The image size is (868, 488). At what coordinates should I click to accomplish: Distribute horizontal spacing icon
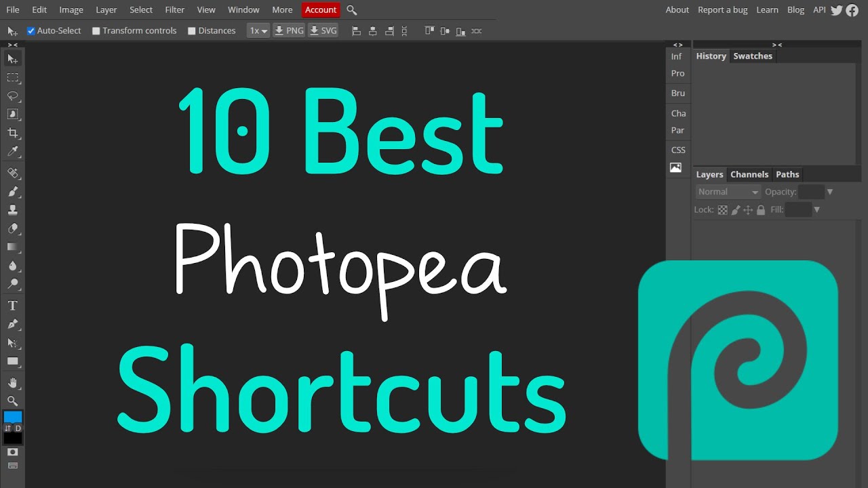(477, 30)
